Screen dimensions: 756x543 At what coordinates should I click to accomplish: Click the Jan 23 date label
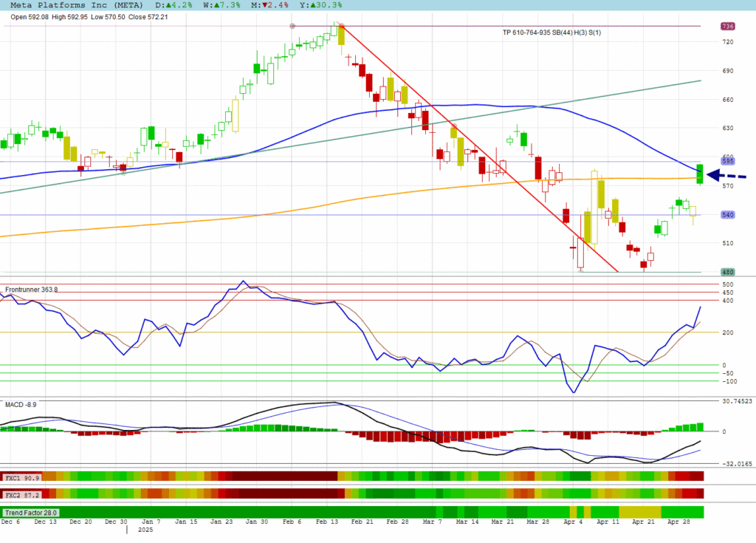[221, 522]
